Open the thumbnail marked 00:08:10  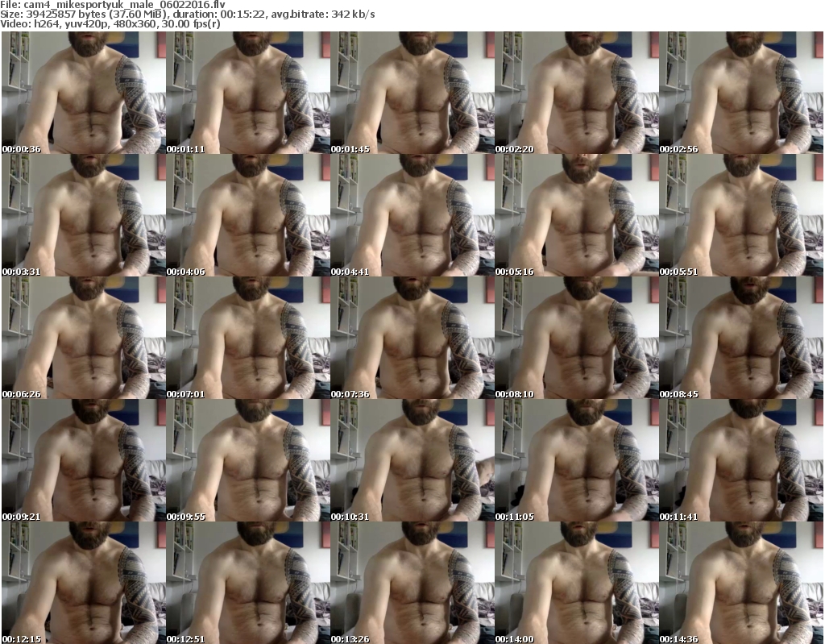(x=577, y=338)
